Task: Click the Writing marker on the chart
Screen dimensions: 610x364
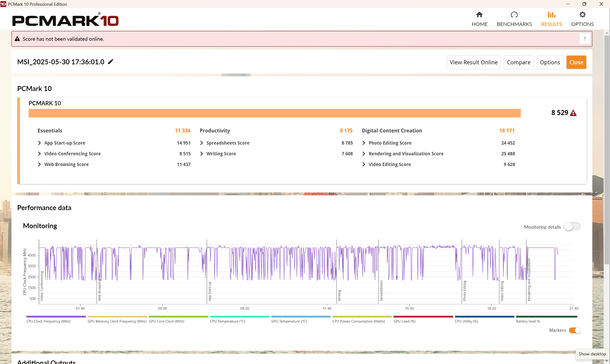Action: point(340,296)
